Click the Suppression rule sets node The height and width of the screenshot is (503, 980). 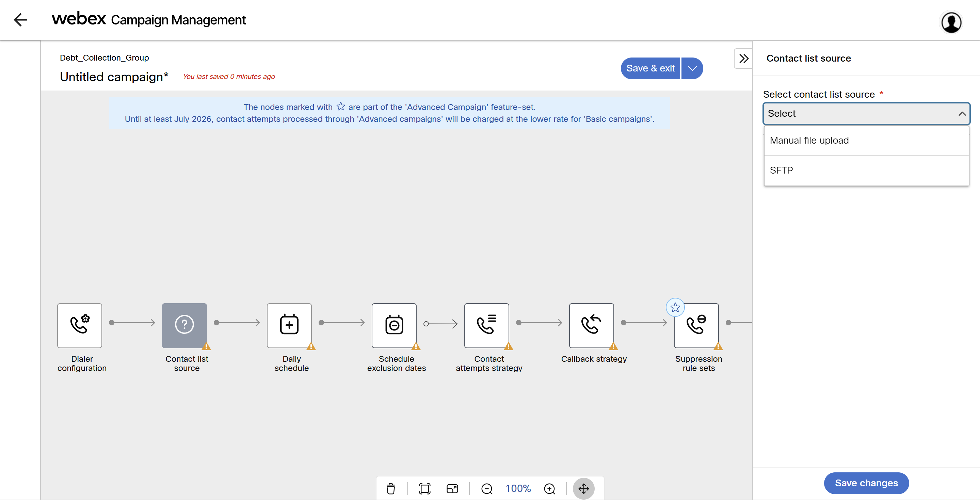pyautogui.click(x=696, y=325)
